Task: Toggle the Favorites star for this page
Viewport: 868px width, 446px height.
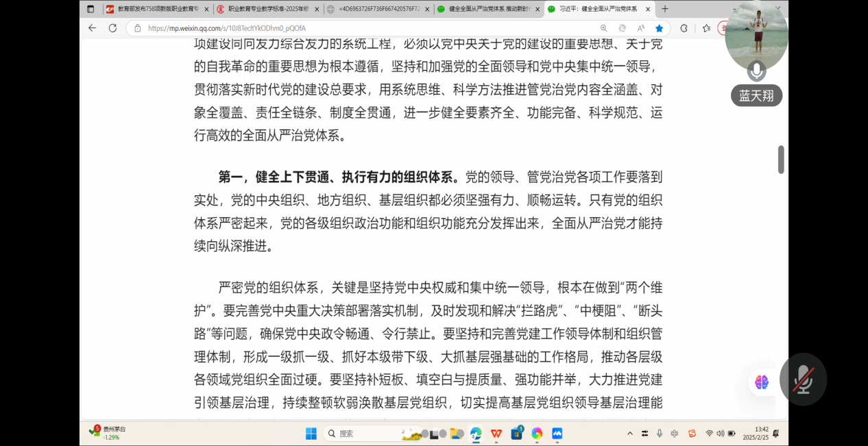Action: [x=659, y=28]
